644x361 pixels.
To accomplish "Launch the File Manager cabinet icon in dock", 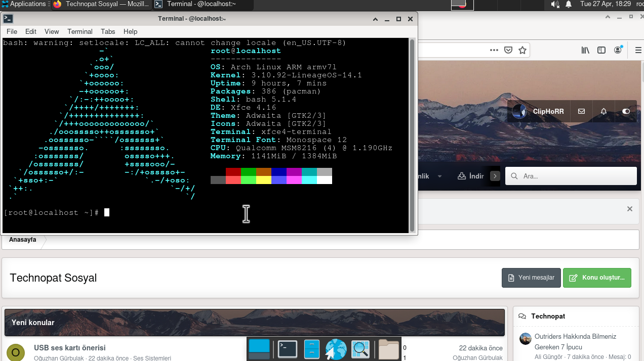I will pos(311,349).
